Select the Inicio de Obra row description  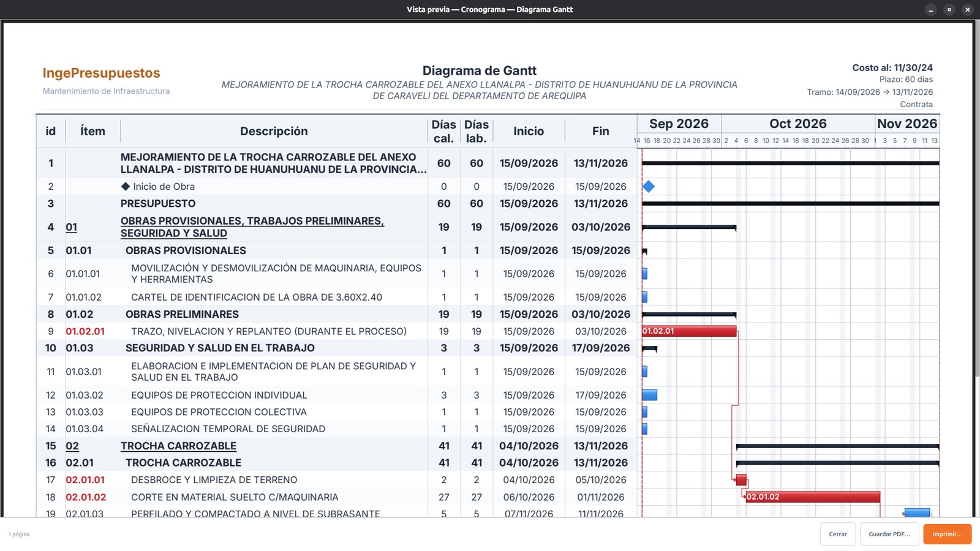(164, 187)
